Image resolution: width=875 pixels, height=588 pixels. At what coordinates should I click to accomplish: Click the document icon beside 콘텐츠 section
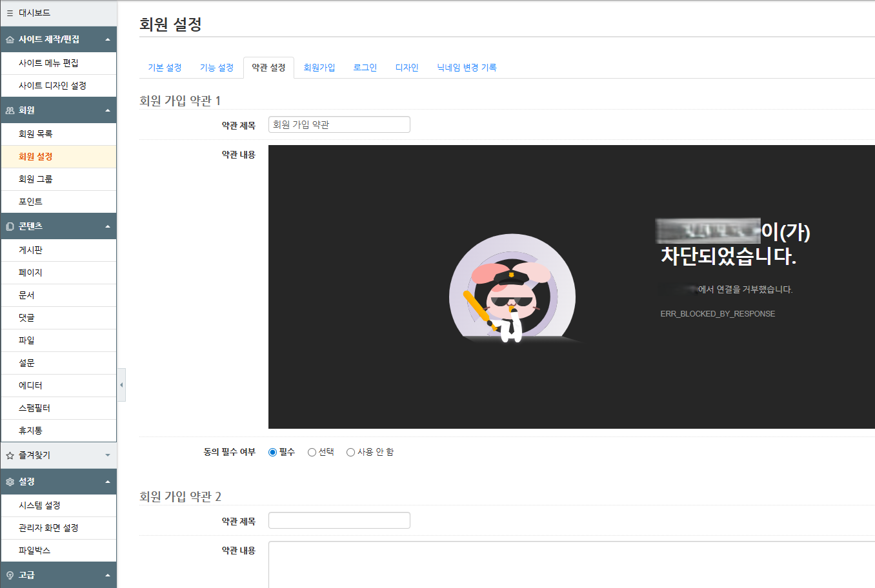(x=10, y=227)
